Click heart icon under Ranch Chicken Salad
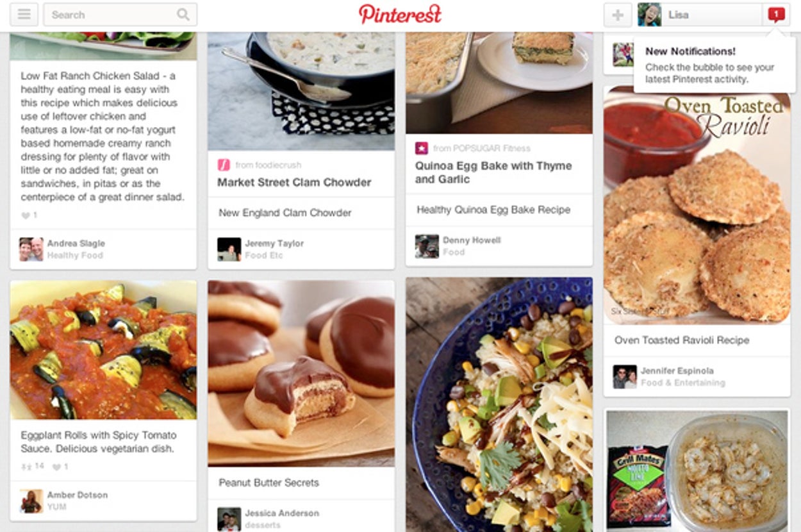801x532 pixels. click(x=26, y=215)
